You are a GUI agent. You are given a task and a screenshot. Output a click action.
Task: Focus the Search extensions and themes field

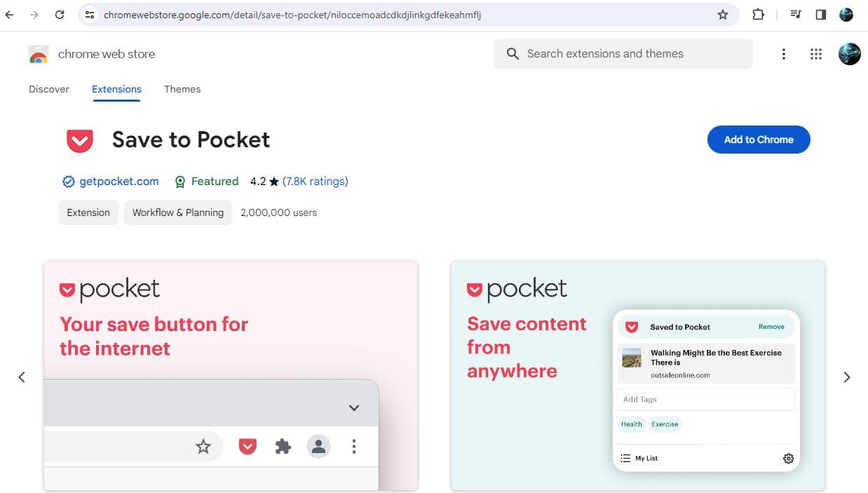623,54
